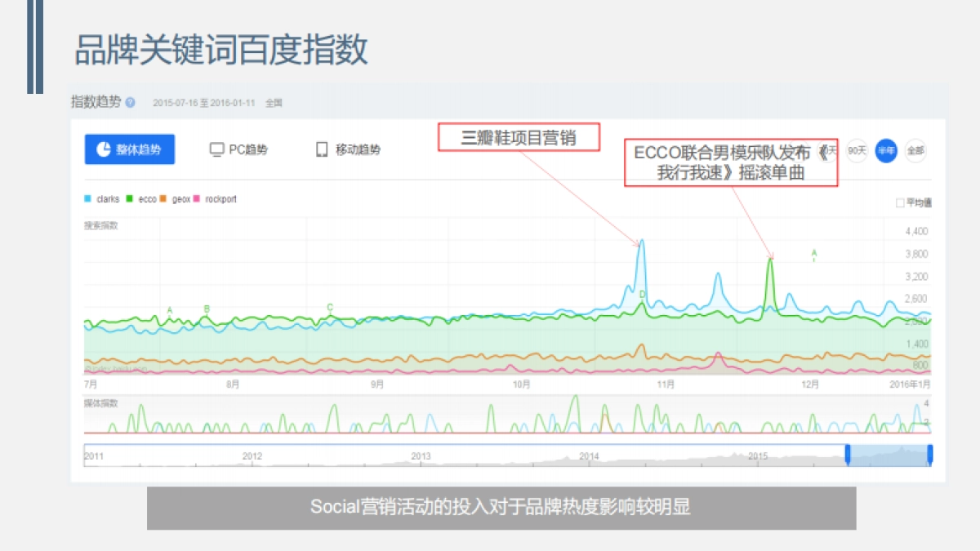Image resolution: width=980 pixels, height=551 pixels.
Task: Select the 全部 time range button
Action: (915, 151)
